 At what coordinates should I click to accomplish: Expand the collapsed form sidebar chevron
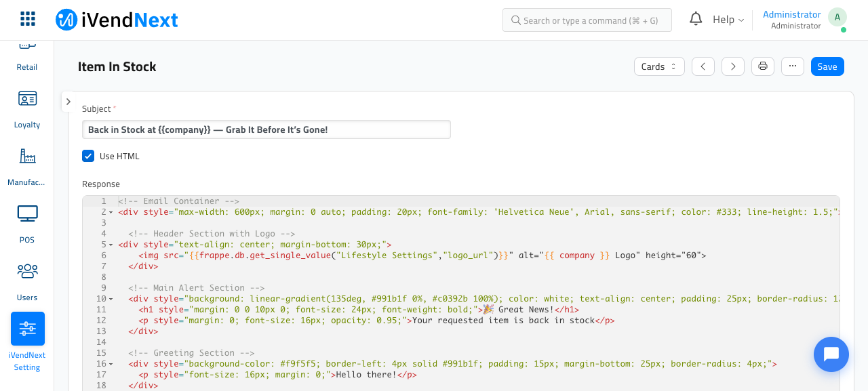[x=68, y=102]
